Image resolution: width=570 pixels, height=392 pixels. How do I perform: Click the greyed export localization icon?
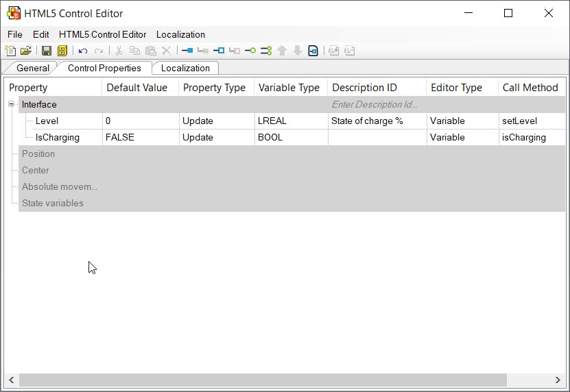(349, 51)
